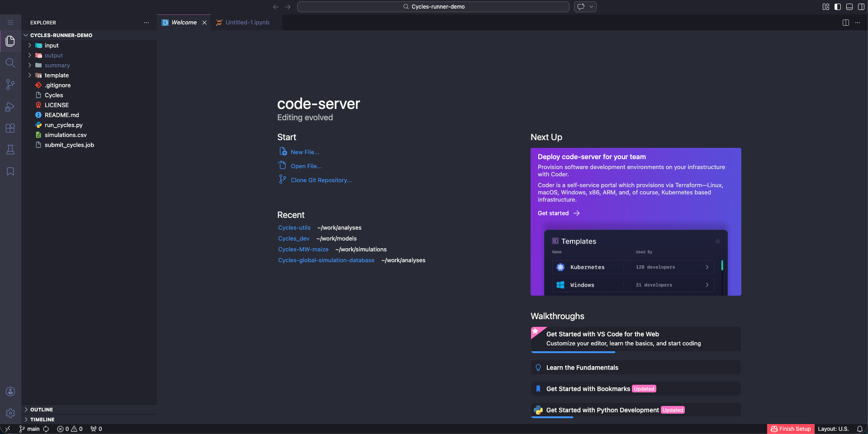This screenshot has width=868, height=434.
Task: Switch to the Untitled-1.ipynb tab
Action: point(247,23)
